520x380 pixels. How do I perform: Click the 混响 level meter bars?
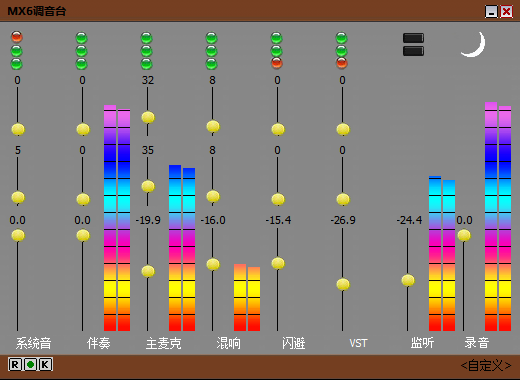[x=247, y=297]
